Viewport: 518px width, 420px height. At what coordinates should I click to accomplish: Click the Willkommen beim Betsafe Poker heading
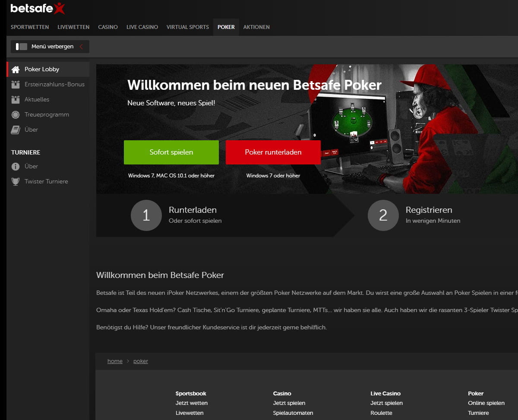160,275
